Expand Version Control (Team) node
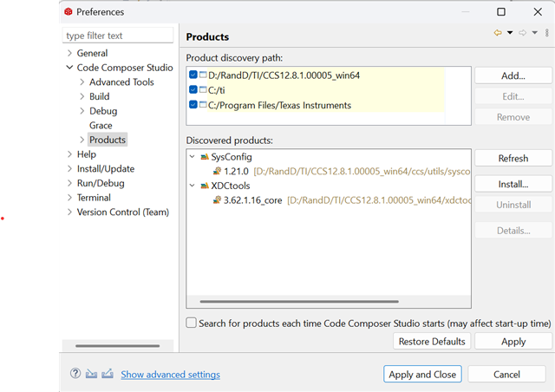 69,212
